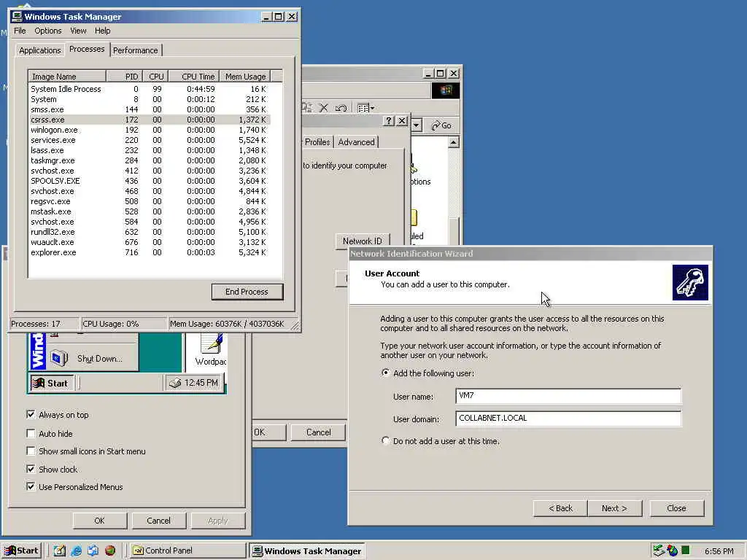Expand the address bar dropdown arrow beside Go
Screen dimensions: 747x560
417,125
